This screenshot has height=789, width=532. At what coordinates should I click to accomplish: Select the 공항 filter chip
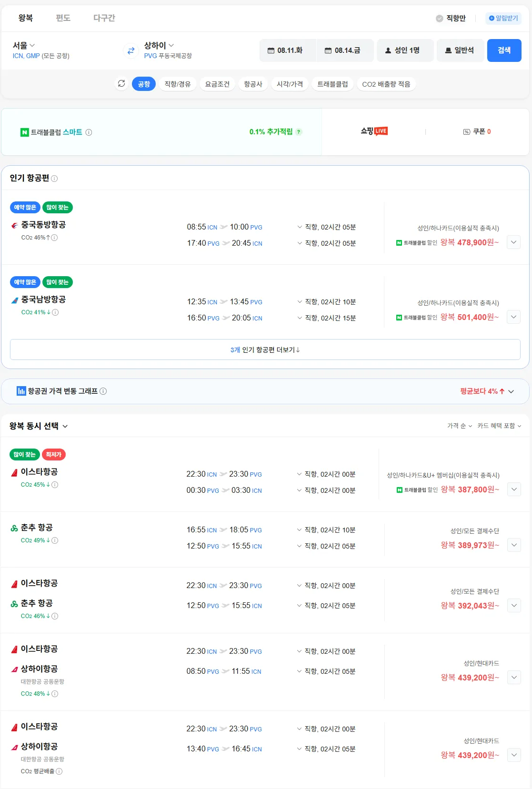click(x=143, y=84)
